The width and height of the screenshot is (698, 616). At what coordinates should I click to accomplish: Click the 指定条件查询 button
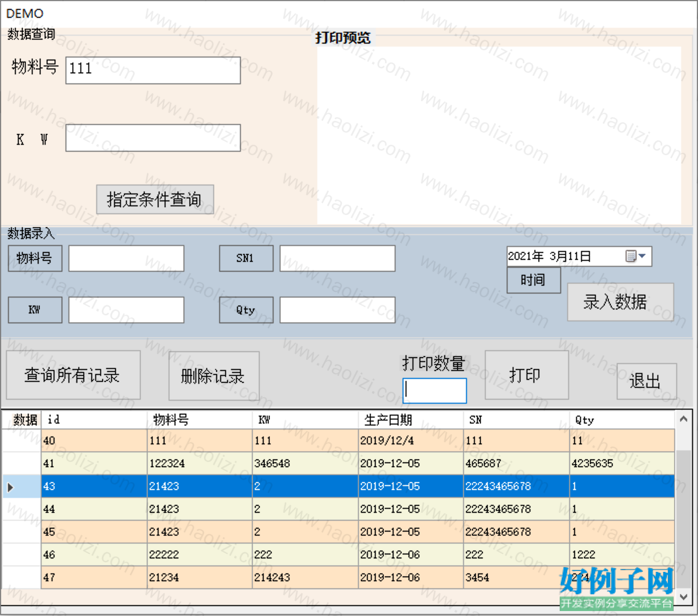point(155,199)
